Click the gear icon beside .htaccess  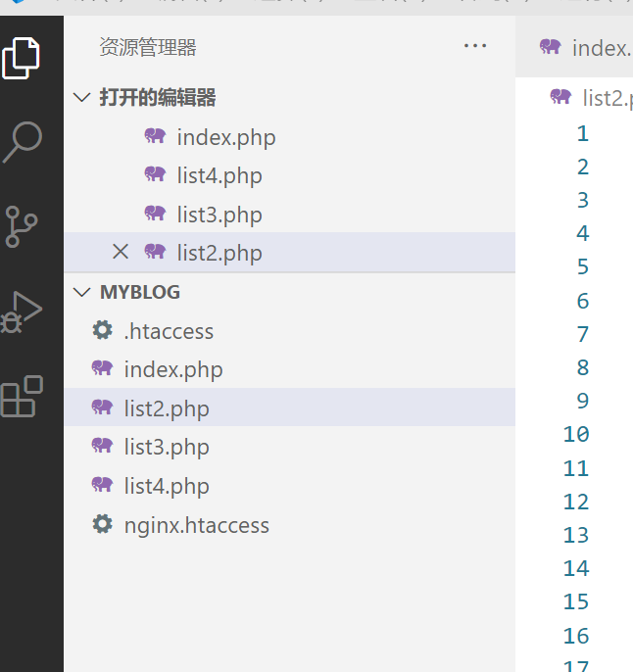click(102, 331)
